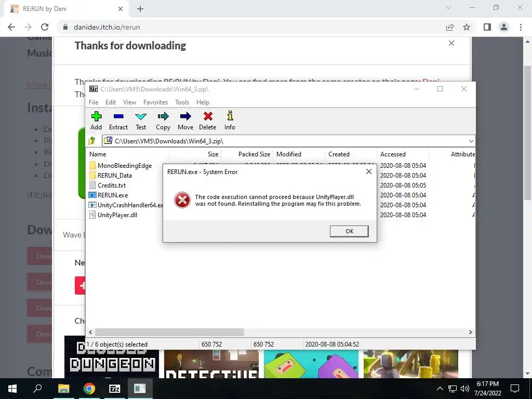
Task: Open the View menu in 7-Zip
Action: pos(129,102)
